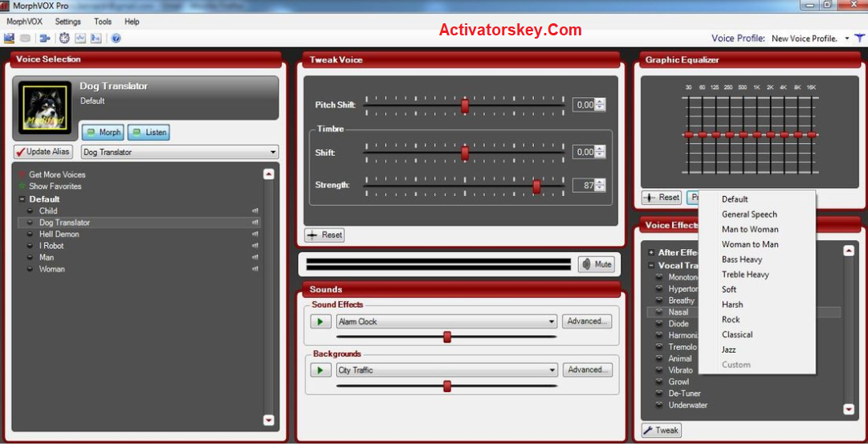Choose the Bass Heavy equalizer preset
This screenshot has height=446, width=868.
pyautogui.click(x=742, y=260)
